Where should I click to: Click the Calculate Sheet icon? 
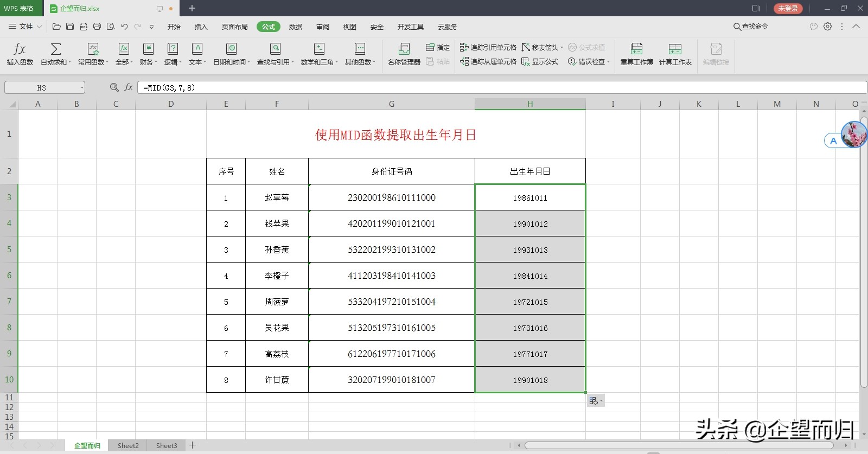tap(675, 49)
